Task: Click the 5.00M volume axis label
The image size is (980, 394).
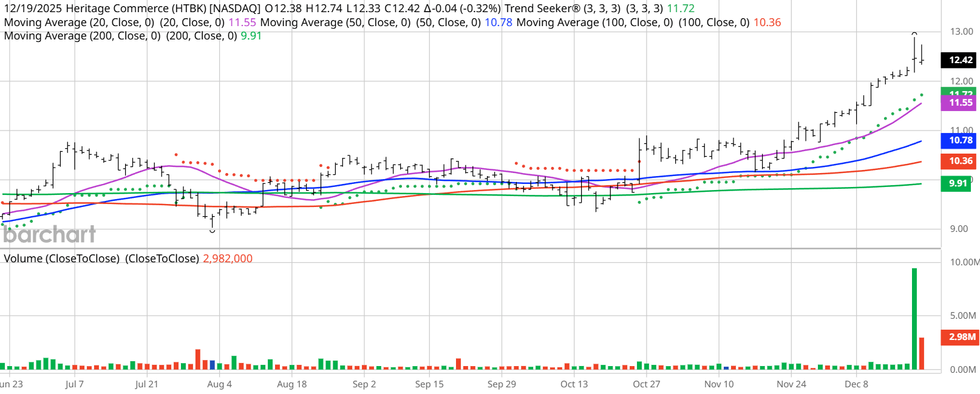Action: click(x=963, y=316)
